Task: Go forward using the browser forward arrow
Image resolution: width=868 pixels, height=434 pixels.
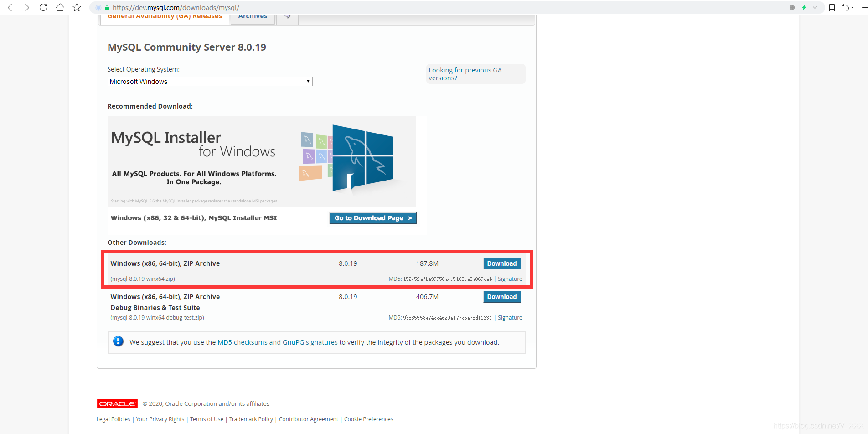Action: [27, 8]
